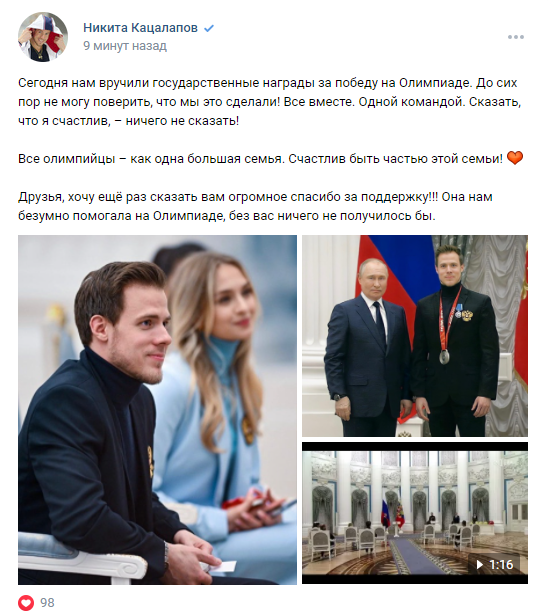The width and height of the screenshot is (548, 614).
Task: Open Никита Кацалапов profile name link
Action: pyautogui.click(x=140, y=28)
